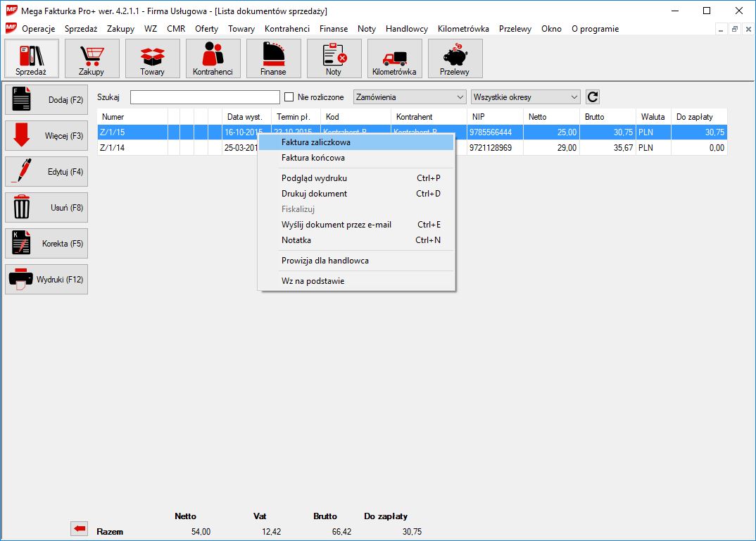Open the Finanse cash register icon
The width and height of the screenshot is (756, 541).
(x=273, y=58)
